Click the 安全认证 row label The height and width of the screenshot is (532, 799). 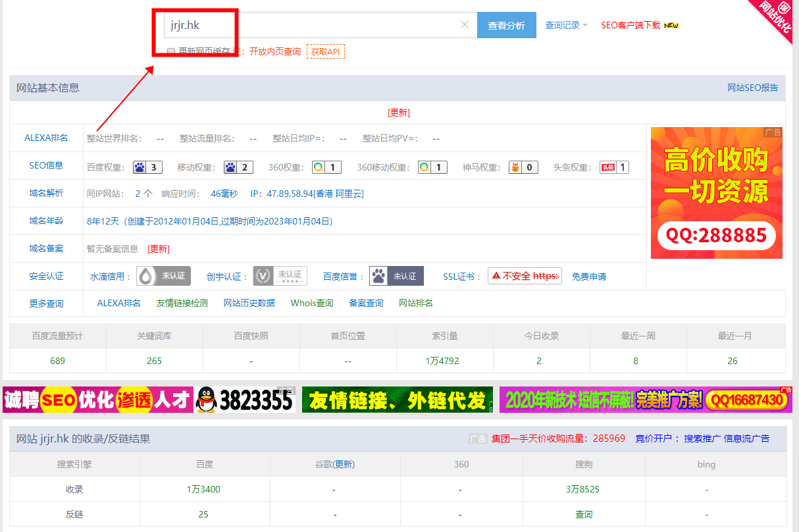46,276
